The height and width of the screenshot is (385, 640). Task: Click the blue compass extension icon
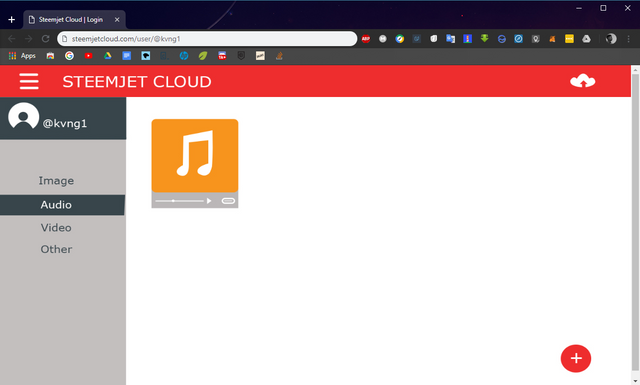point(518,39)
